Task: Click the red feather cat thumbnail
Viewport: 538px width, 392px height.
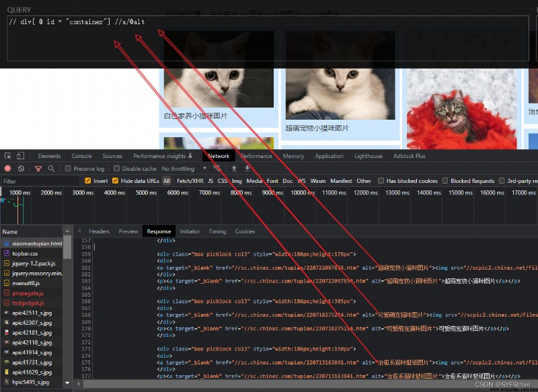Action: click(x=461, y=109)
